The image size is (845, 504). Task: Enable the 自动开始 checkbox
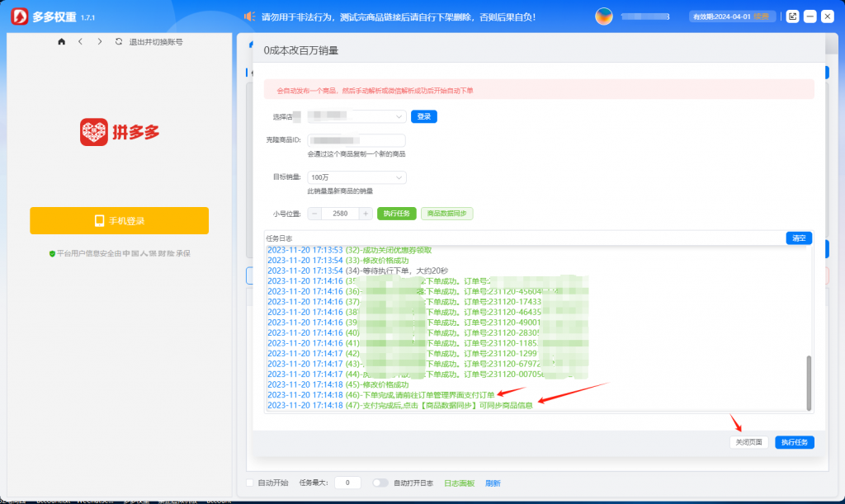pos(249,483)
